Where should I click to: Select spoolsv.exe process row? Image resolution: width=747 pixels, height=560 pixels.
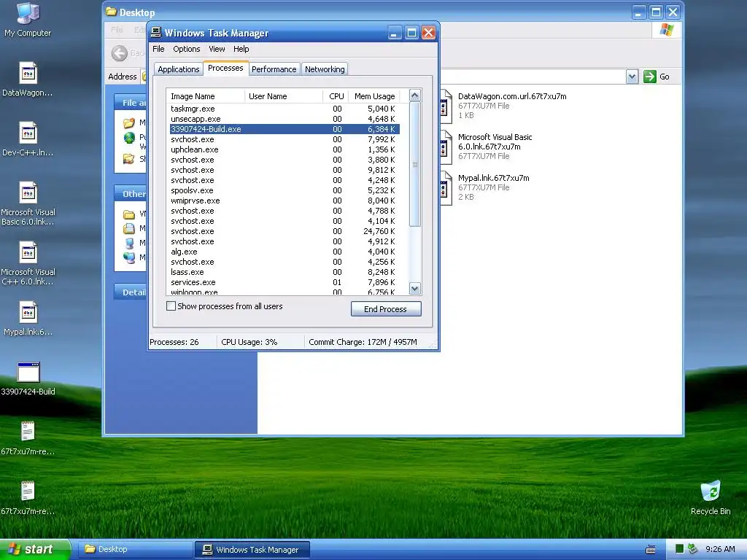[x=285, y=190]
